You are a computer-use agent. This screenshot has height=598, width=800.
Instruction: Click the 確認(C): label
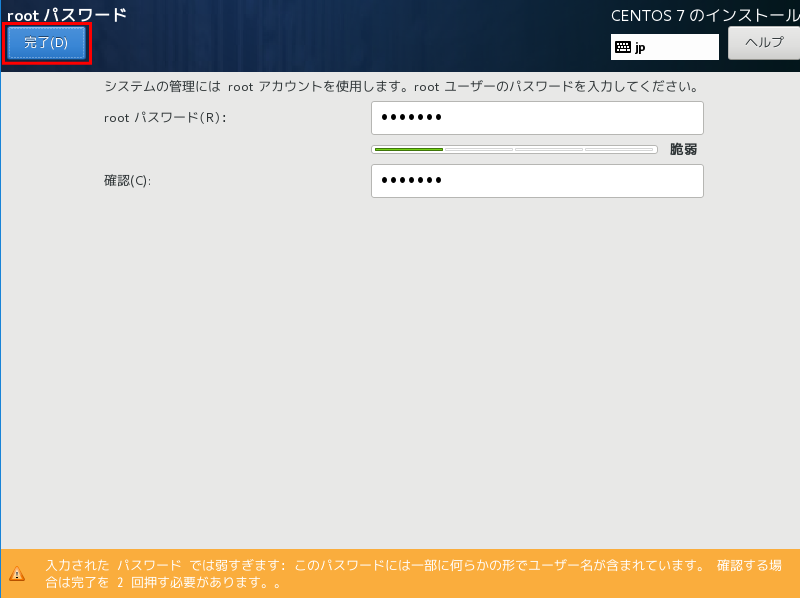coord(128,181)
